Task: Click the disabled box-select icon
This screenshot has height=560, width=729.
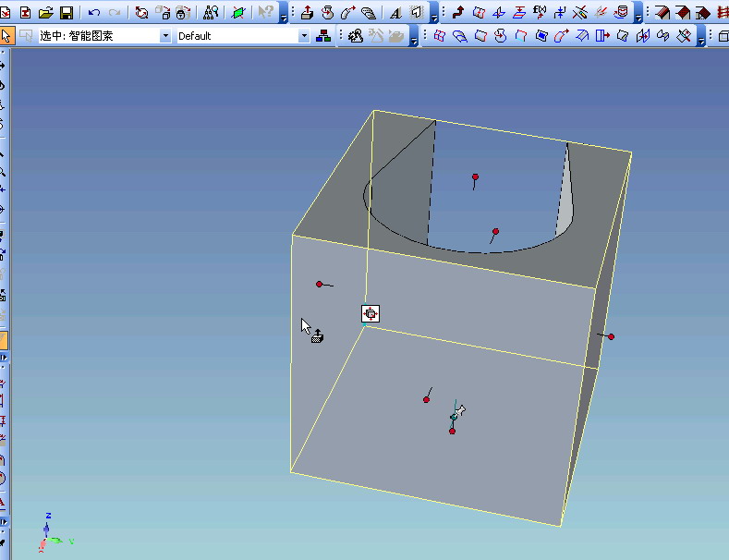Action: coord(26,35)
